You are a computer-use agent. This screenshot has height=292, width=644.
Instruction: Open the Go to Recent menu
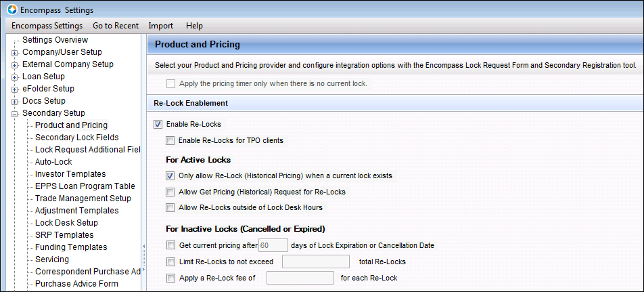coord(116,26)
